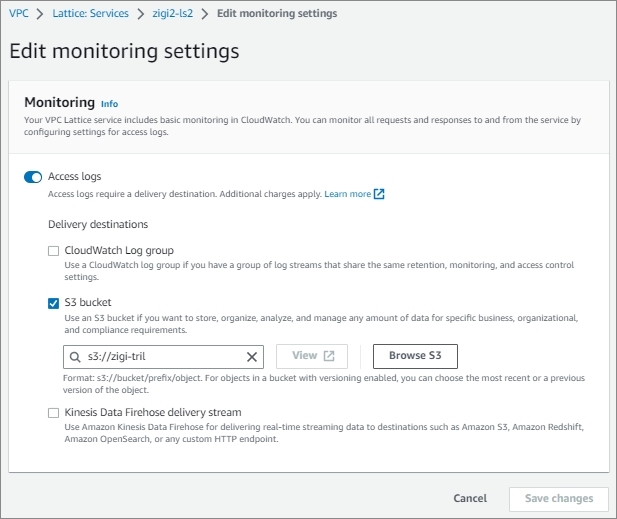Click the 'Kinesis Data Firehose delivery stream' label
Screen dimensions: 617x519
(153, 412)
